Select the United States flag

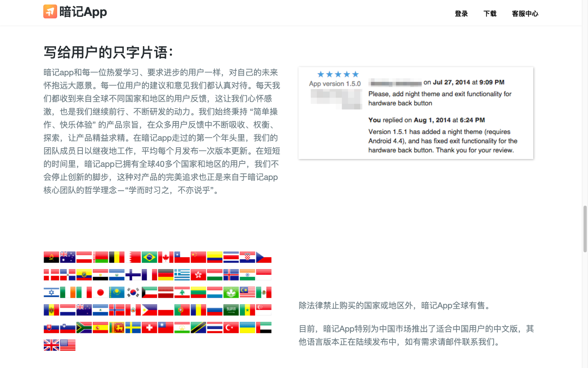pos(68,345)
